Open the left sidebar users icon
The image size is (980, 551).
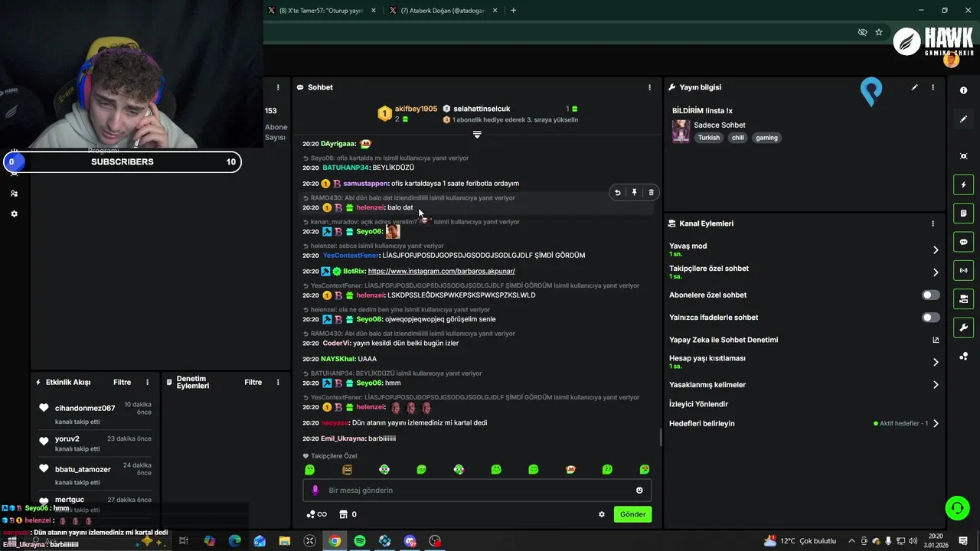[x=14, y=194]
